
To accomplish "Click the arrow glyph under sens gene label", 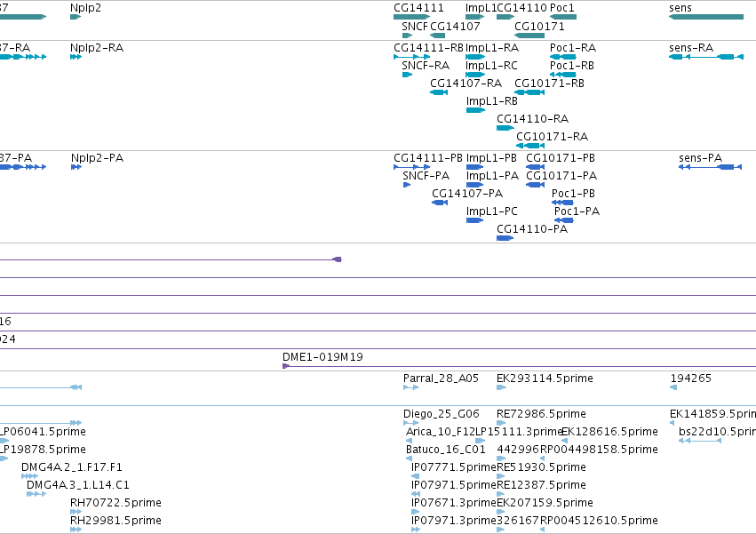I will [x=706, y=17].
